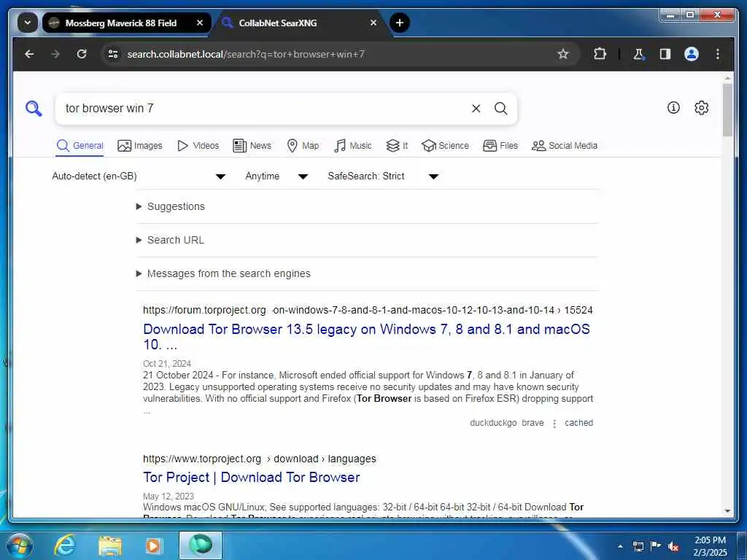The width and height of the screenshot is (747, 560).
Task: Click the active browser taskbar button
Action: click(201, 545)
